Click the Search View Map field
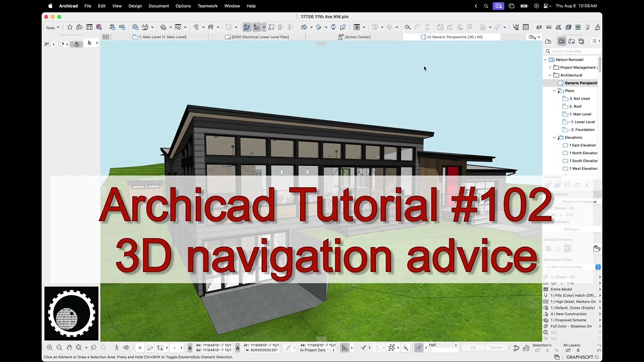Viewport: 644px width, 362px height. pos(573,51)
